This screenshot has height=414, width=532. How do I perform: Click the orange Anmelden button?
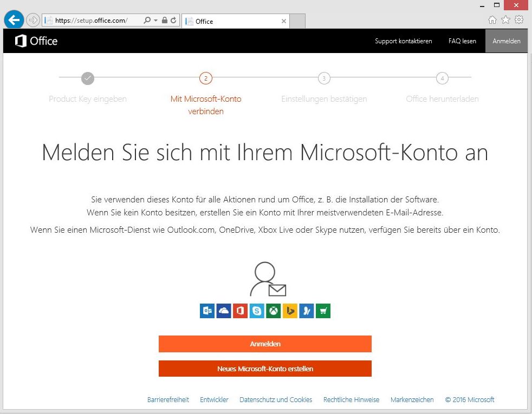(x=265, y=344)
